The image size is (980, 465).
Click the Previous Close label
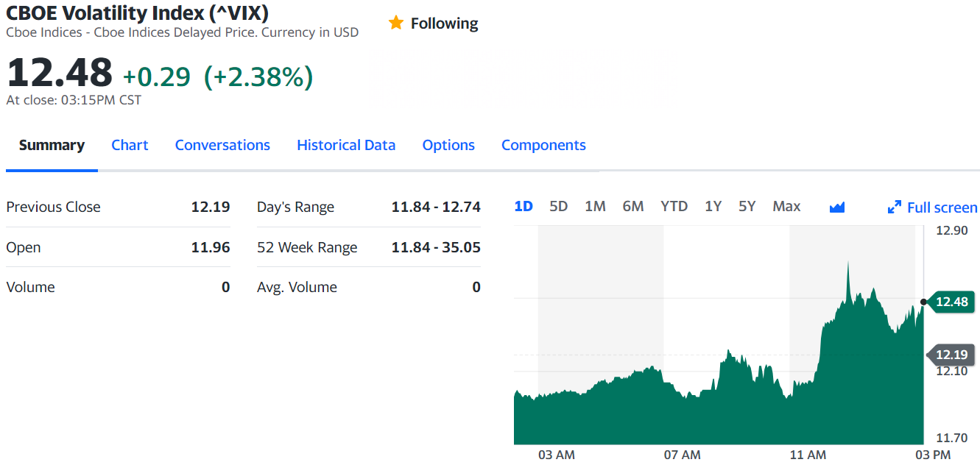[53, 207]
